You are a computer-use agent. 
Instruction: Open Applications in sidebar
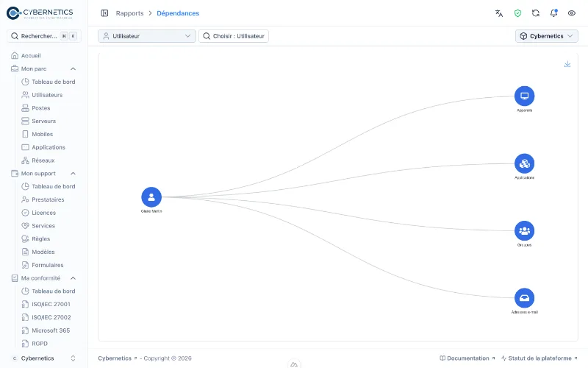point(49,147)
